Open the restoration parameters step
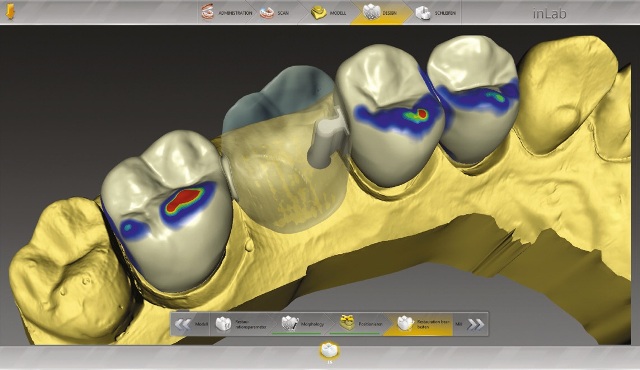 click(241, 324)
